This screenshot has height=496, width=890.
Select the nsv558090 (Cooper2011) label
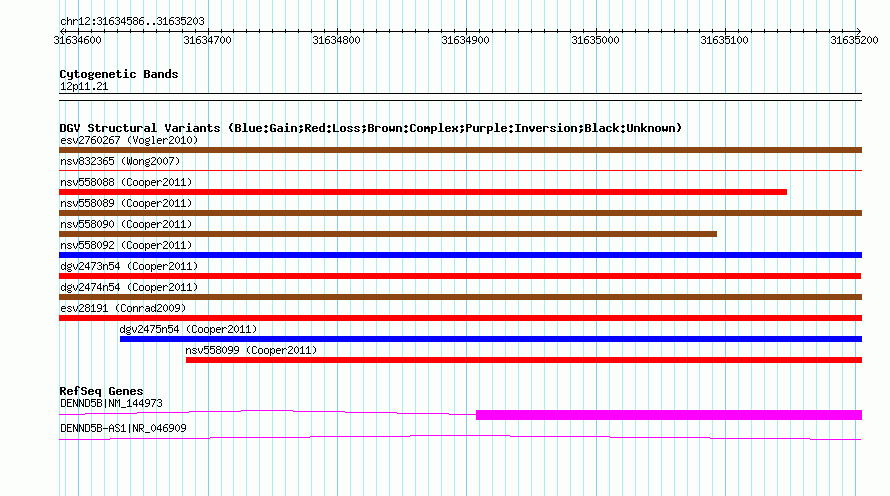point(126,224)
